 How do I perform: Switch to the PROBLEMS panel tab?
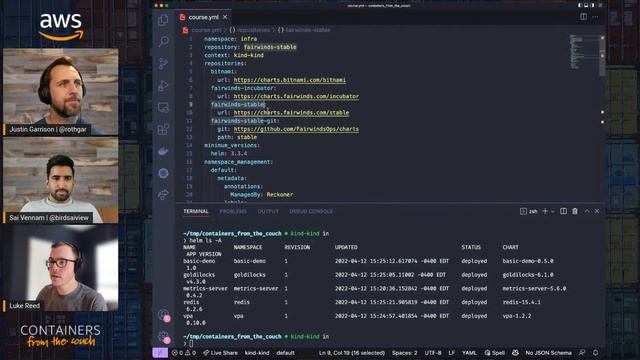pyautogui.click(x=233, y=211)
